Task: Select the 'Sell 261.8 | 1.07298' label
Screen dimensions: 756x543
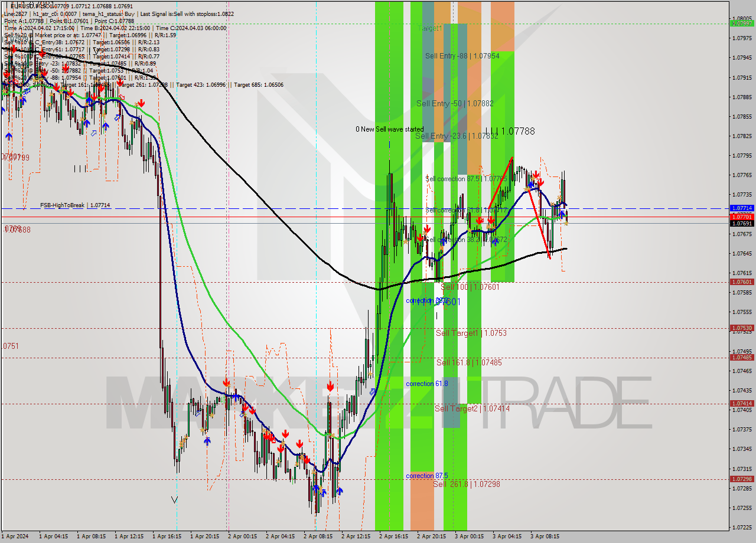Action: coord(467,484)
